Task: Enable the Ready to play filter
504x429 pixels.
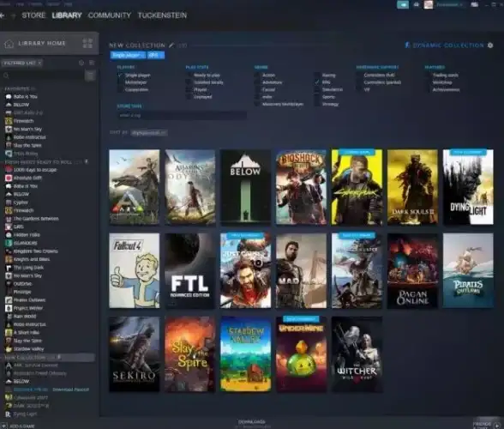Action: point(189,76)
